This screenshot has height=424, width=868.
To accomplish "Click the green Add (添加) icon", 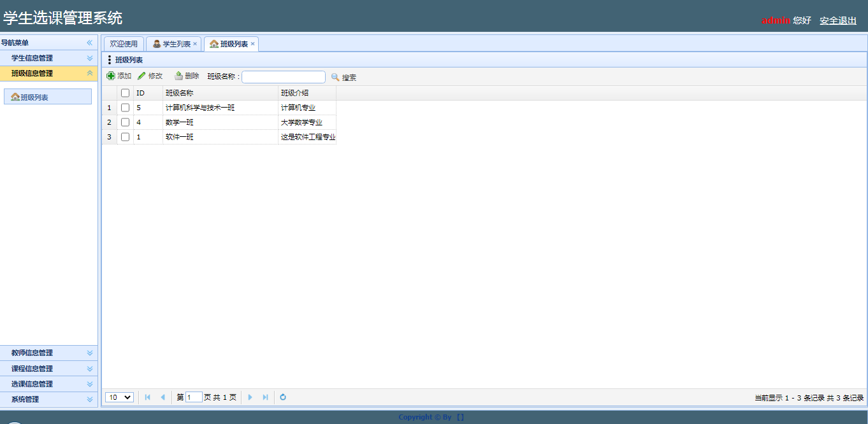I will 111,76.
